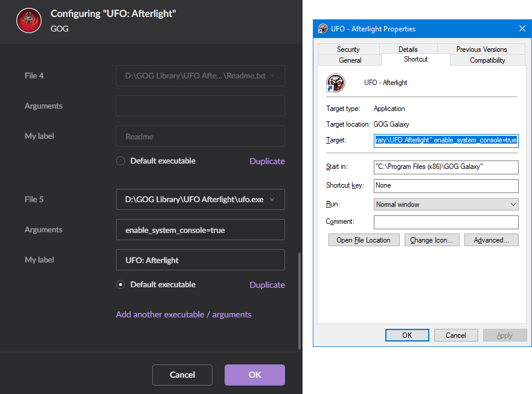Click Duplicate link for File 4
The image size is (532, 394).
267,161
